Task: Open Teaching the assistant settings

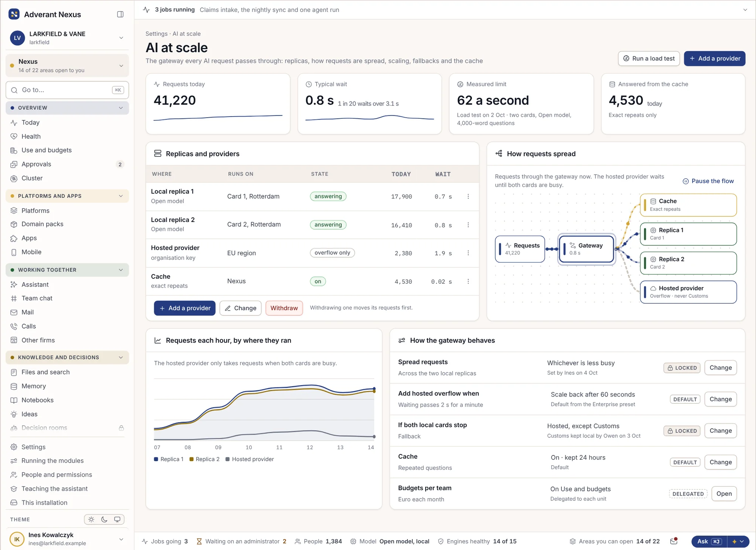Action: click(x=67, y=489)
